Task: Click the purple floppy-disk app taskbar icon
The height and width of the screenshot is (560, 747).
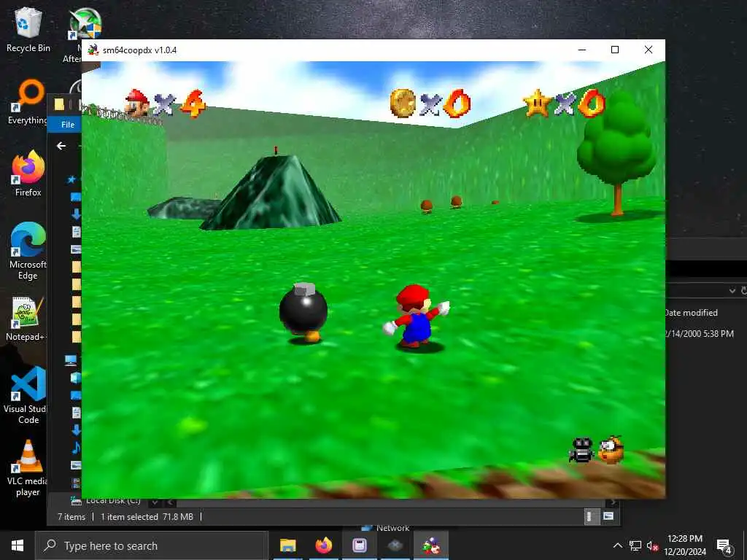Action: [x=360, y=545]
